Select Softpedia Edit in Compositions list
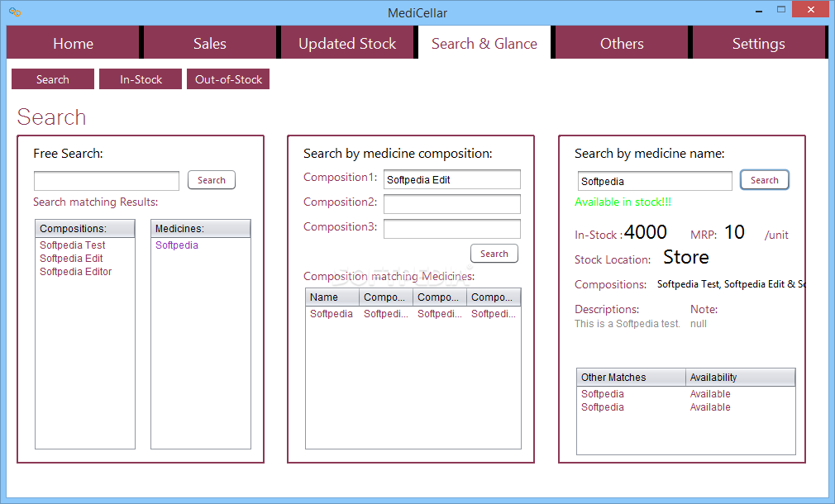835x504 pixels. [x=71, y=258]
